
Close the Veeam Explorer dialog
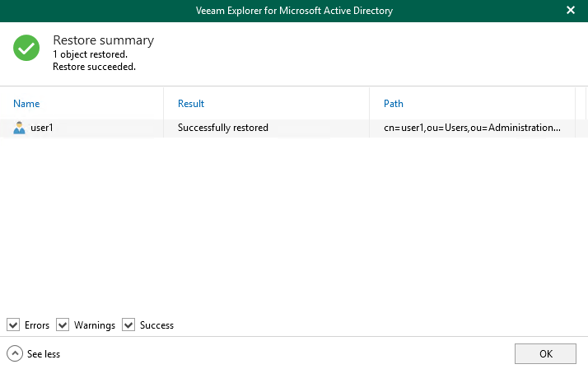[571, 10]
